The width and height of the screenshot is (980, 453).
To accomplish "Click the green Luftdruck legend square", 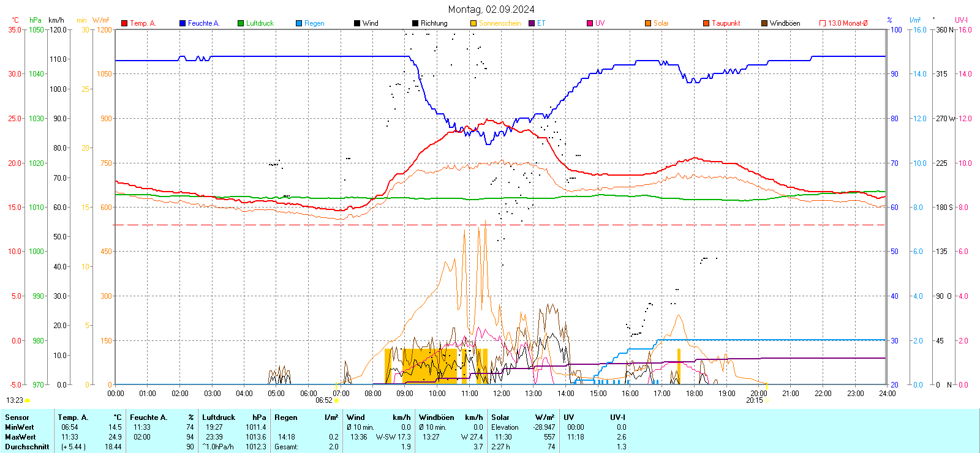I will [241, 23].
